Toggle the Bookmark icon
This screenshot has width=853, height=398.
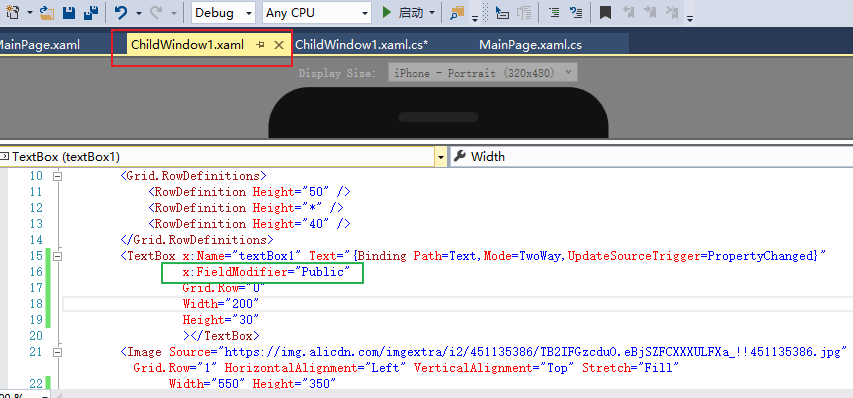click(605, 13)
